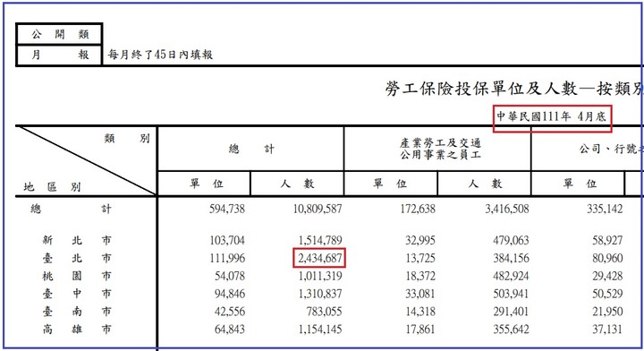Click the value 384,156 for 臺北市
Image resolution: width=644 pixels, height=351 pixels.
[x=511, y=258]
